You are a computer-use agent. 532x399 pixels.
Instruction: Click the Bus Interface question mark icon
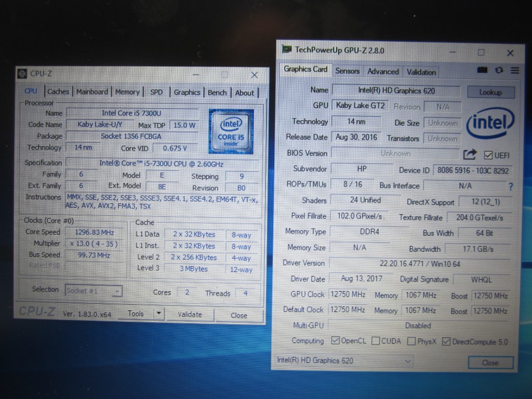tap(511, 187)
